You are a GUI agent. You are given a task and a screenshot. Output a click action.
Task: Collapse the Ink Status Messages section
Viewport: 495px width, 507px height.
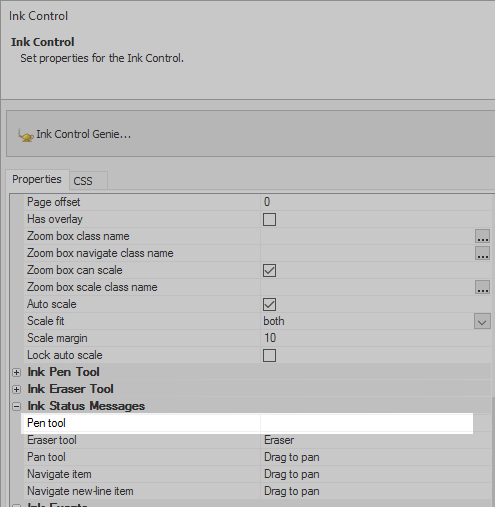(x=16, y=406)
